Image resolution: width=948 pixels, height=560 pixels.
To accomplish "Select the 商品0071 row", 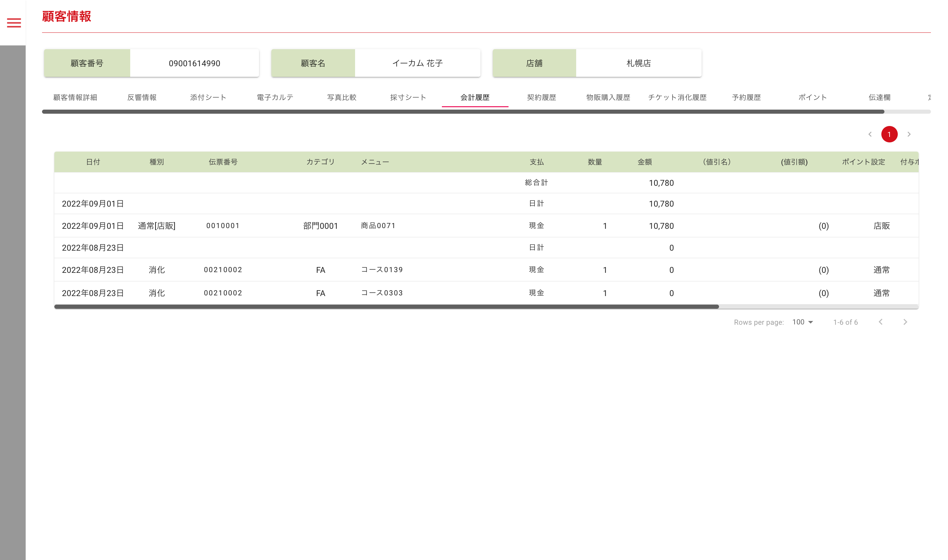I will (378, 226).
